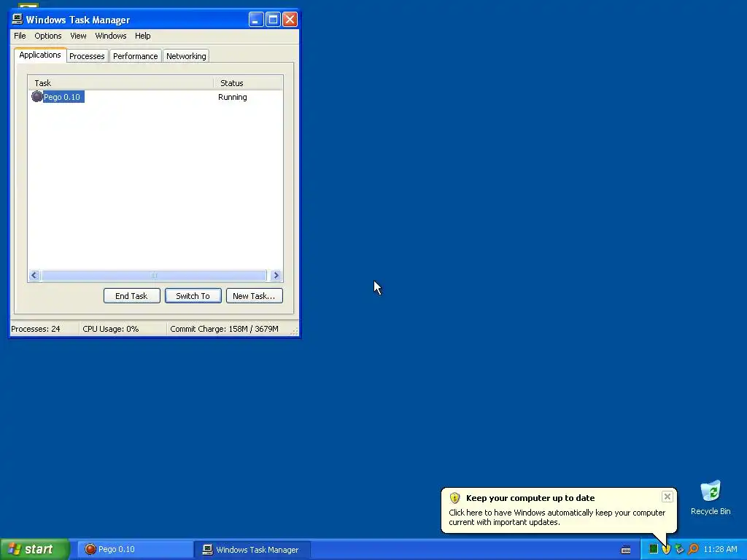Click the yellow security shield tray icon
Screen dimensions: 747x560
666,549
